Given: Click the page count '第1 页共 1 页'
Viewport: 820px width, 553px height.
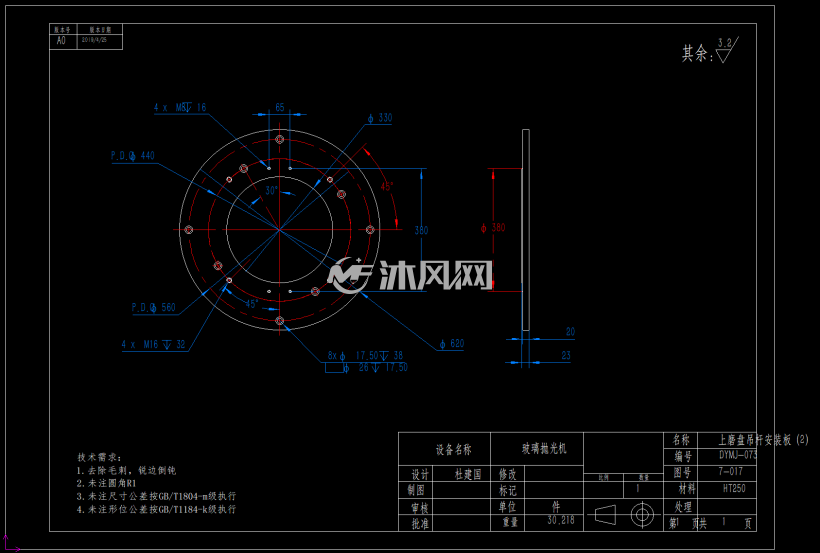Looking at the screenshot, I should pos(711,523).
